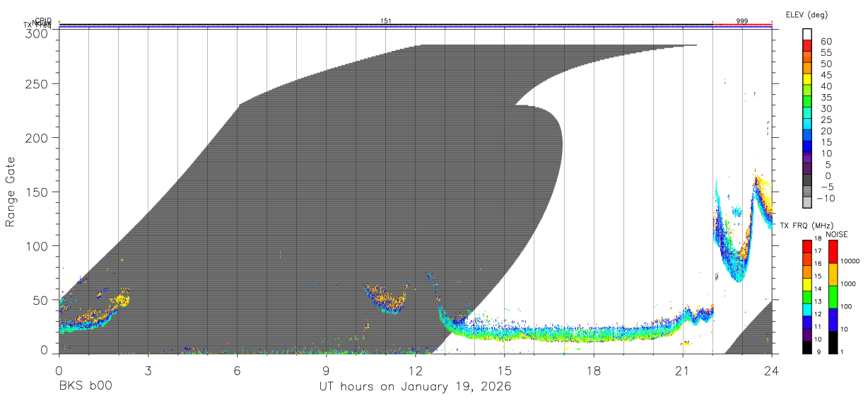
Task: Click the NOISE legend value '1'
Action: pos(843,351)
